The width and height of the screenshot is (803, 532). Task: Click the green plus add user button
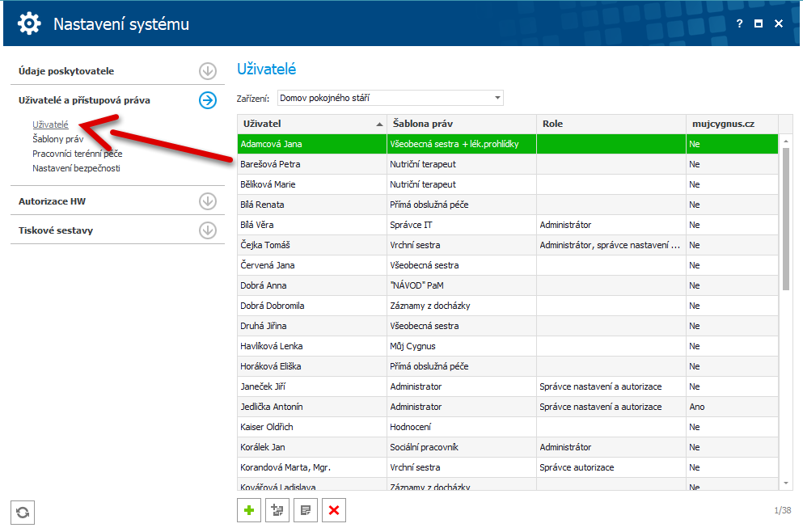coord(249,510)
